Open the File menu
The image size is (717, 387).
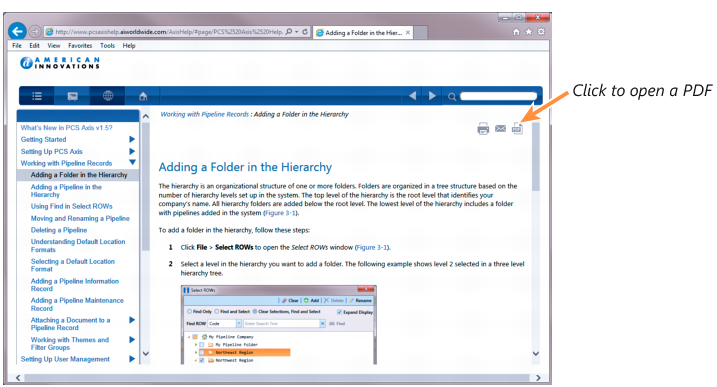tap(17, 46)
